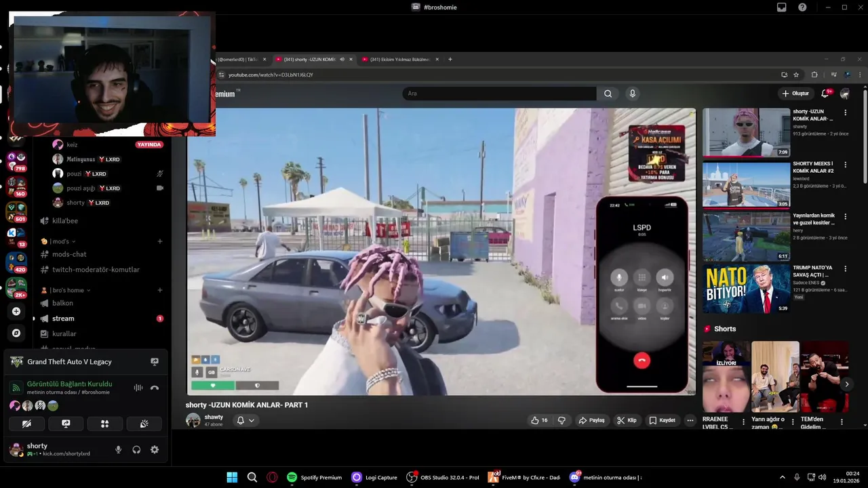Open FiveM from taskbar
The image size is (868, 488).
click(524, 477)
